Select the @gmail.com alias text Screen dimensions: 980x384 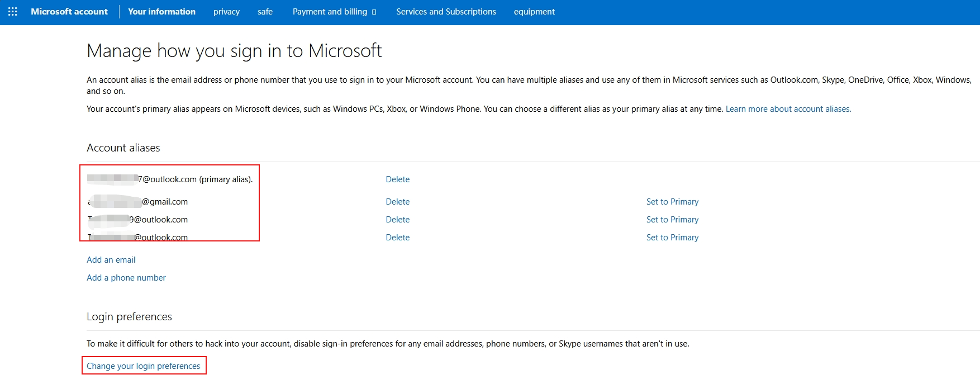click(137, 202)
